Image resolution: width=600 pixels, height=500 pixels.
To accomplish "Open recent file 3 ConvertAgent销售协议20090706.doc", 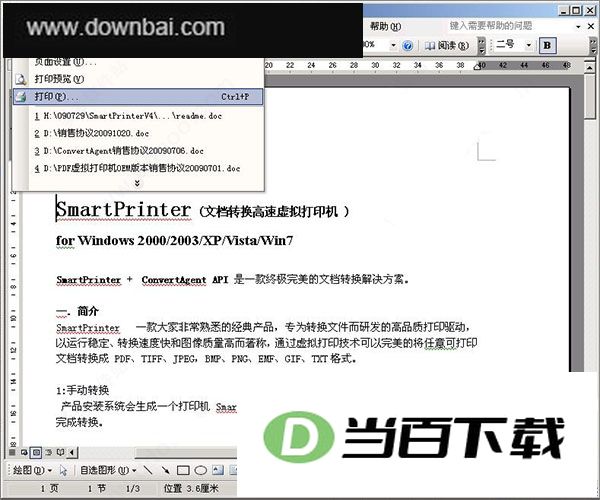I will point(139,151).
